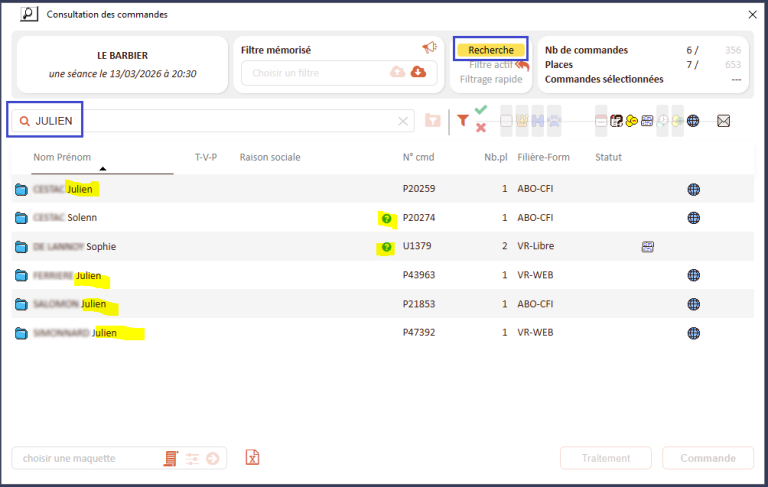Toggle the question mark clipboard filter icon
768x487 pixels.
click(616, 121)
